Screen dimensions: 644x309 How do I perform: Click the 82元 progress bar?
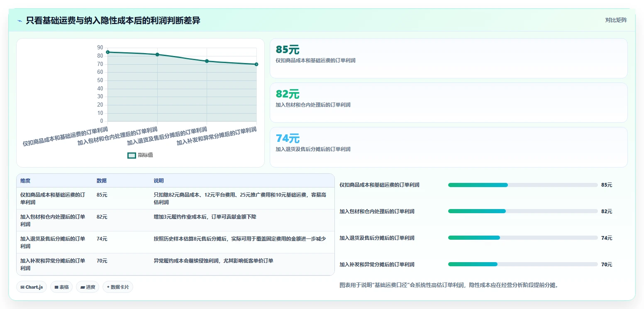coord(523,211)
